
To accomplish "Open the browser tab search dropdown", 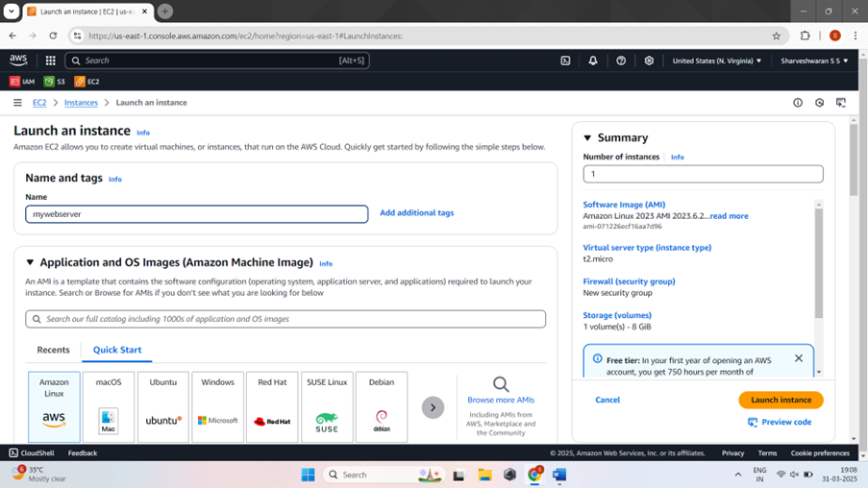I will (x=12, y=11).
